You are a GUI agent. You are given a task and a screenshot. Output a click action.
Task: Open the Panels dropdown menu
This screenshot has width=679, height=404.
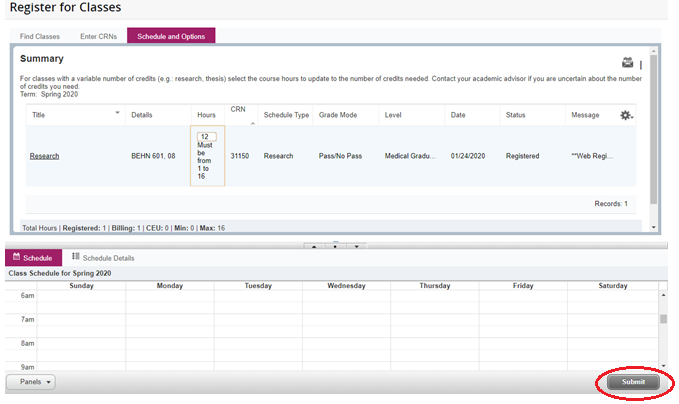(x=31, y=382)
